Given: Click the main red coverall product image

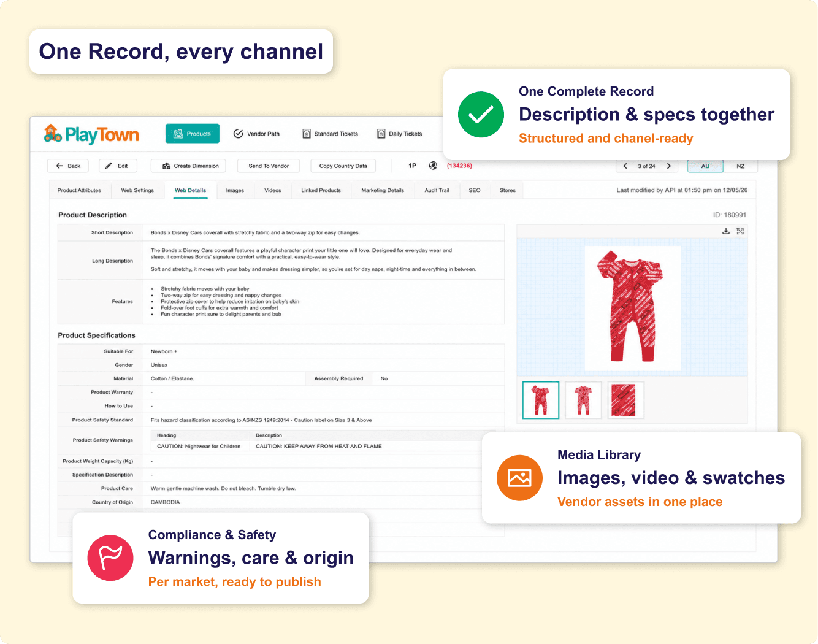Looking at the screenshot, I should 633,308.
